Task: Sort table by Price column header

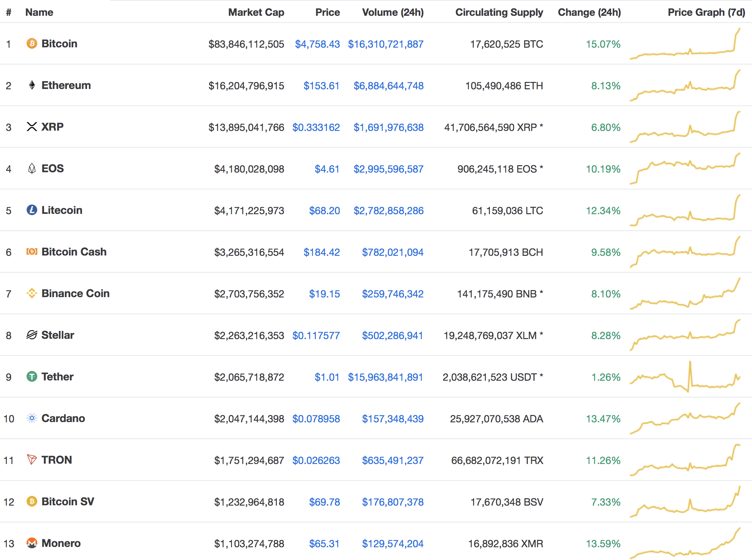Action: (327, 12)
